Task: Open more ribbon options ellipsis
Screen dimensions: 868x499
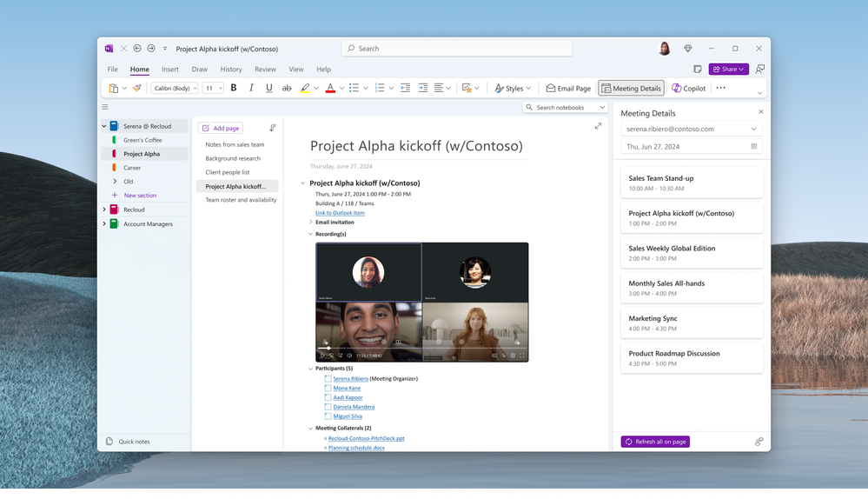Action: click(x=721, y=88)
